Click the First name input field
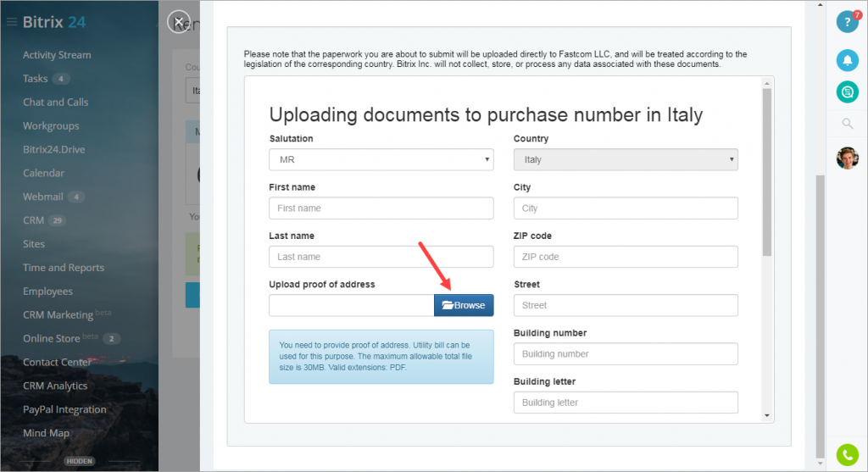 click(381, 208)
